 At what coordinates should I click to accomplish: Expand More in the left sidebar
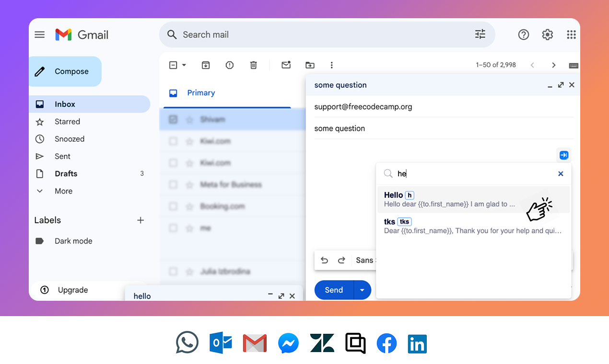click(63, 191)
